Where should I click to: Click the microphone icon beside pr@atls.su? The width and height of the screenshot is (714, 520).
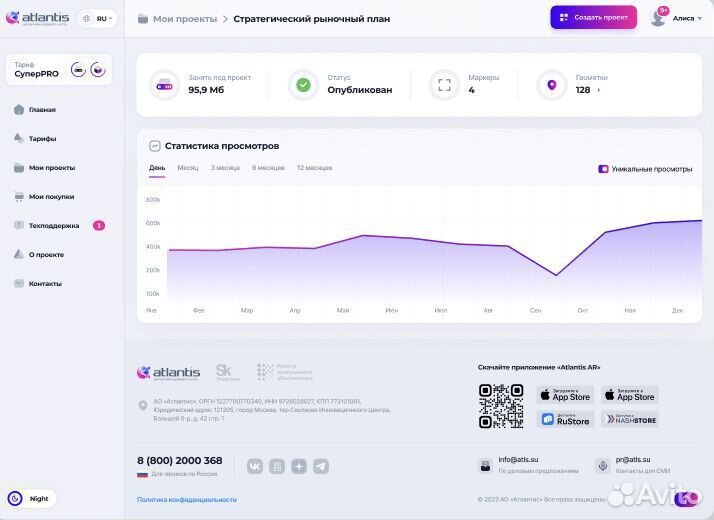pyautogui.click(x=602, y=466)
